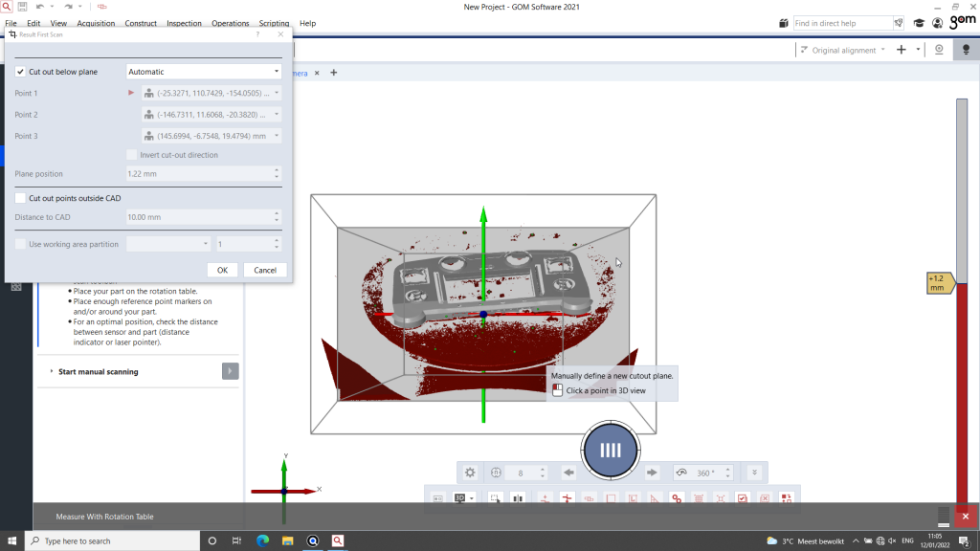Expand Start manual scanning section
Screen dimensions: 980x551
click(x=52, y=371)
